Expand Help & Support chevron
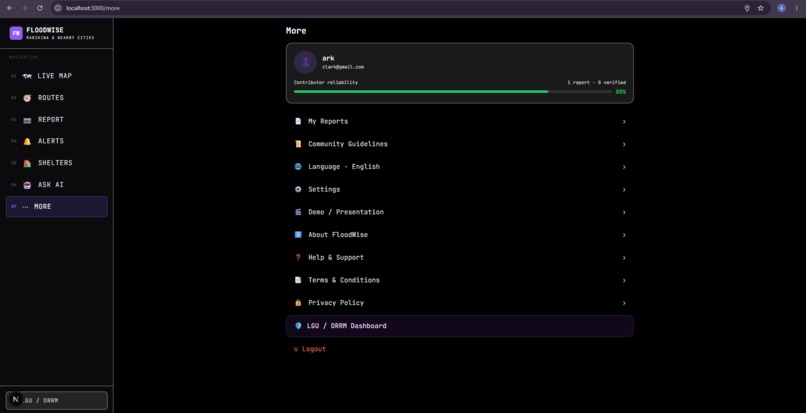 tap(624, 258)
